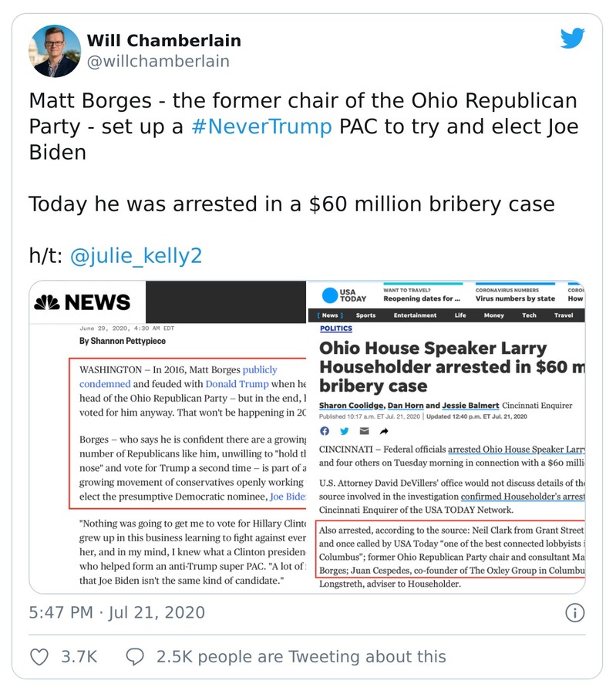Screen dimensions: 616x694
Task: Open '2.5K people are Tweeting about this'
Action: (x=301, y=657)
